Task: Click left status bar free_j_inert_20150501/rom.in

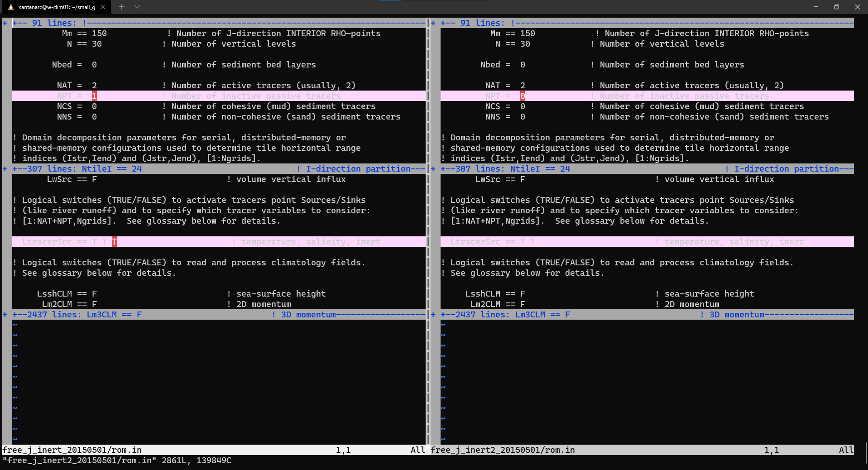Action: tap(72, 450)
